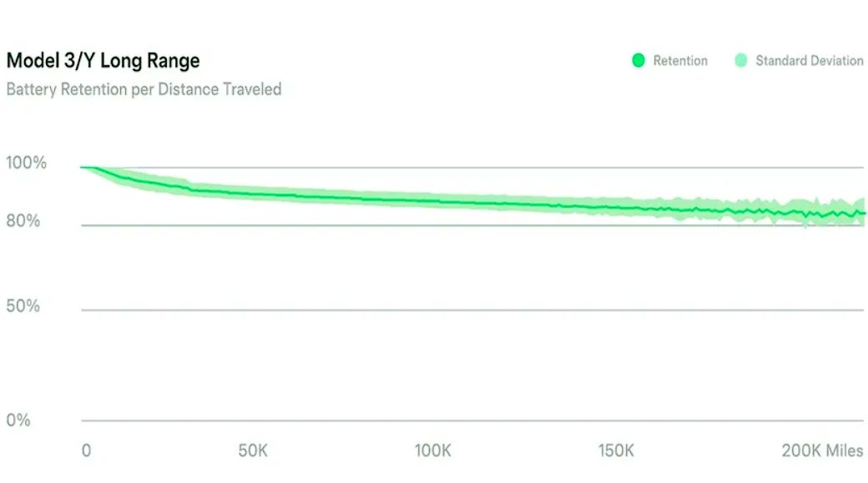The image size is (868, 483).
Task: Click the 50K x-axis tick label
Action: [x=253, y=450]
